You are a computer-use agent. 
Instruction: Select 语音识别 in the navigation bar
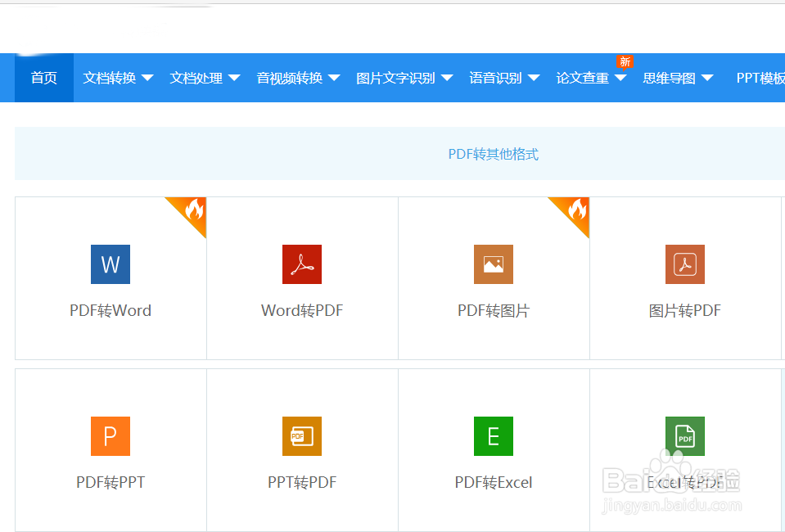click(495, 78)
